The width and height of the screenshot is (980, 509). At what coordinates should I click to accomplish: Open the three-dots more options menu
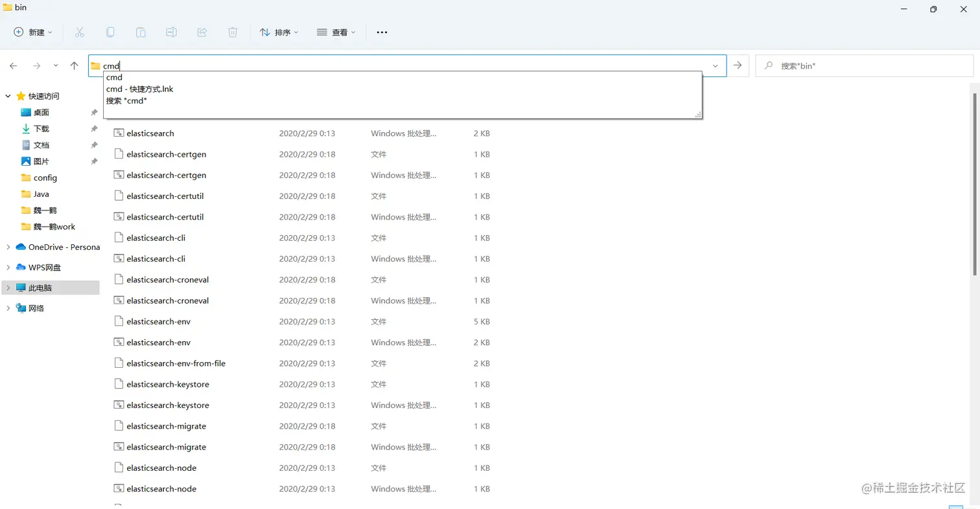[382, 32]
